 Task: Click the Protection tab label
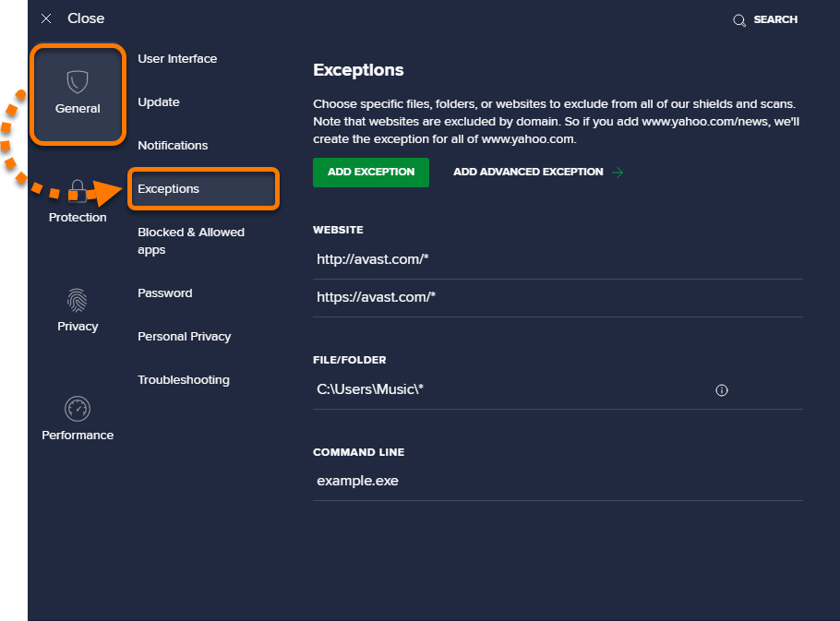pyautogui.click(x=78, y=218)
